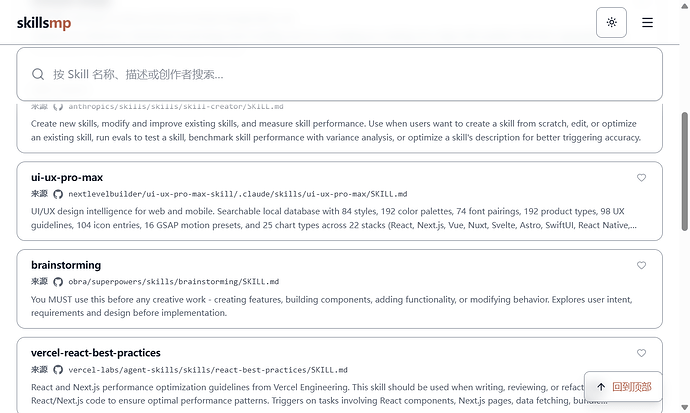Click GitHub icon beside vercel-labs path

pyautogui.click(x=58, y=369)
